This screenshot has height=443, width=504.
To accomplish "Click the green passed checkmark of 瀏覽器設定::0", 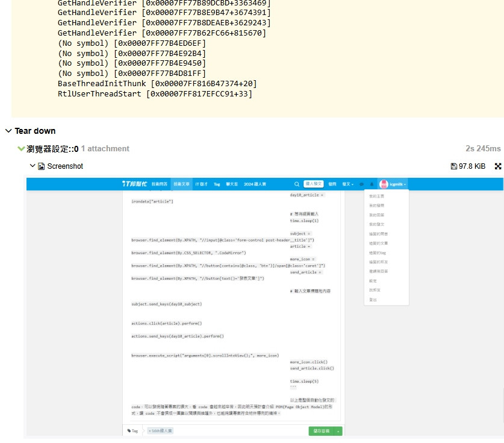I will click(x=21, y=149).
